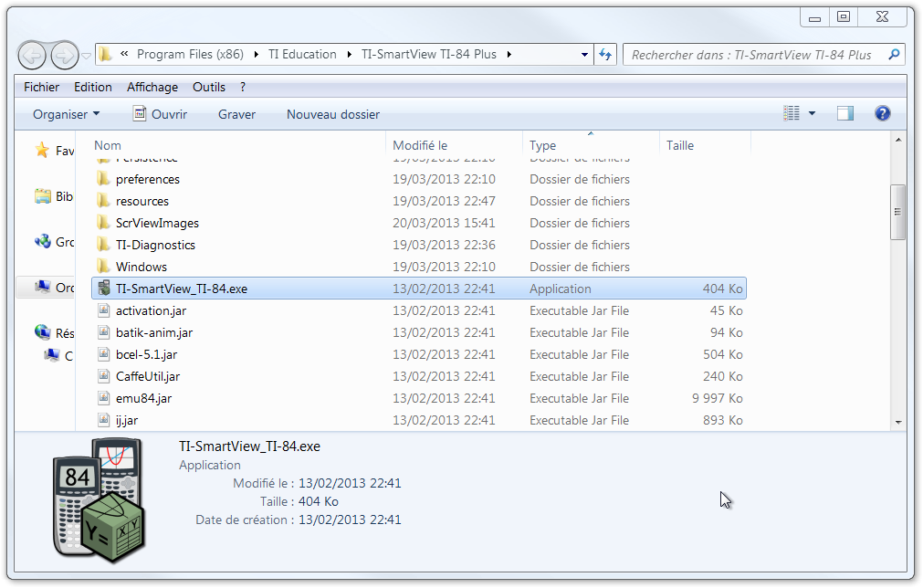Expand arrow after 'Program Files (x86)' breadcrumb
Screen dimensions: 923x588
click(256, 55)
